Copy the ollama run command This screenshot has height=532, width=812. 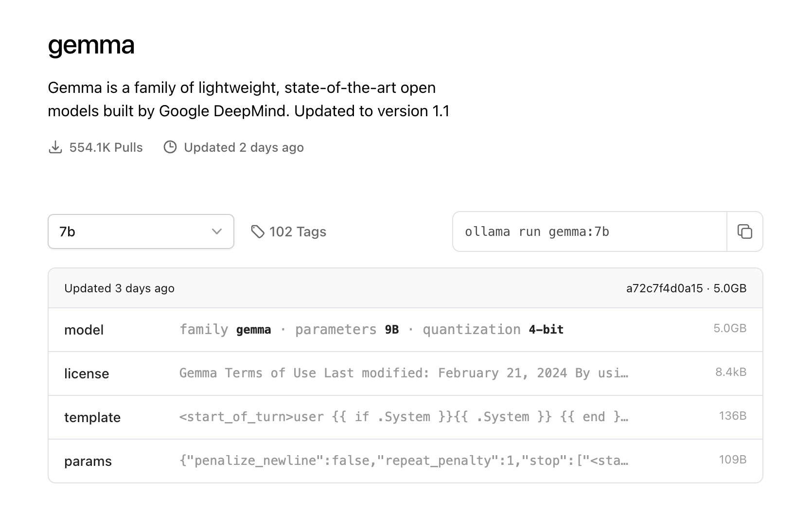click(x=744, y=231)
